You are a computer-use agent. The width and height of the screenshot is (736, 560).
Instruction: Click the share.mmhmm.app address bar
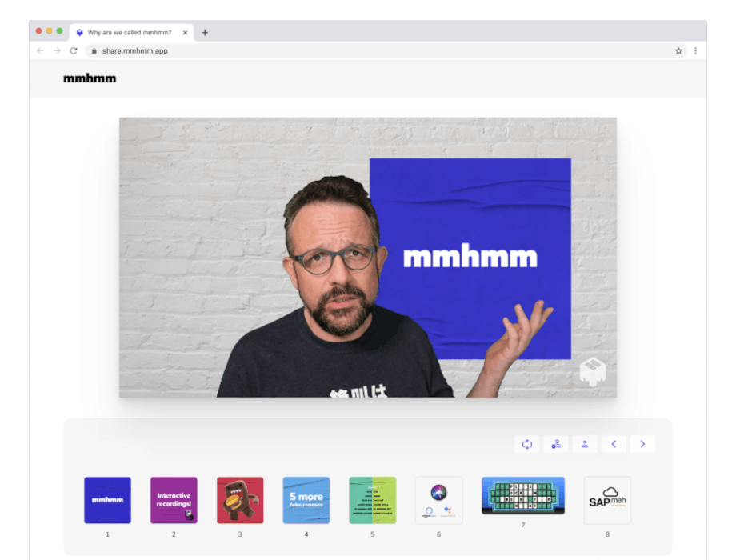point(386,50)
